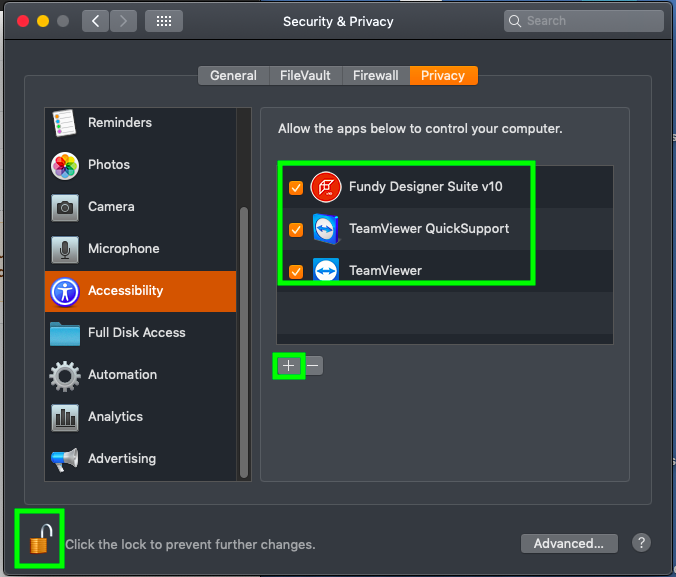676x577 pixels.
Task: Uncheck Fundy Designer Suite v10 checkbox
Action: (x=296, y=188)
